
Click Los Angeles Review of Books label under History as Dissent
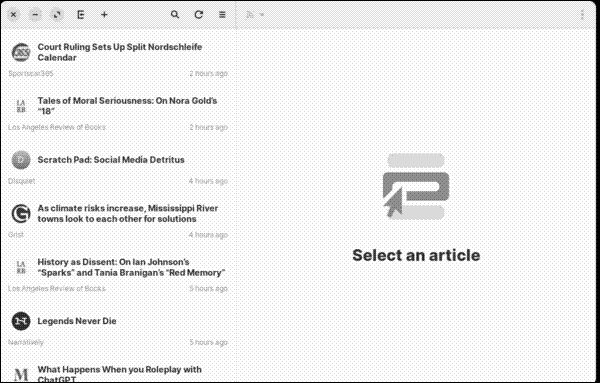pos(57,288)
